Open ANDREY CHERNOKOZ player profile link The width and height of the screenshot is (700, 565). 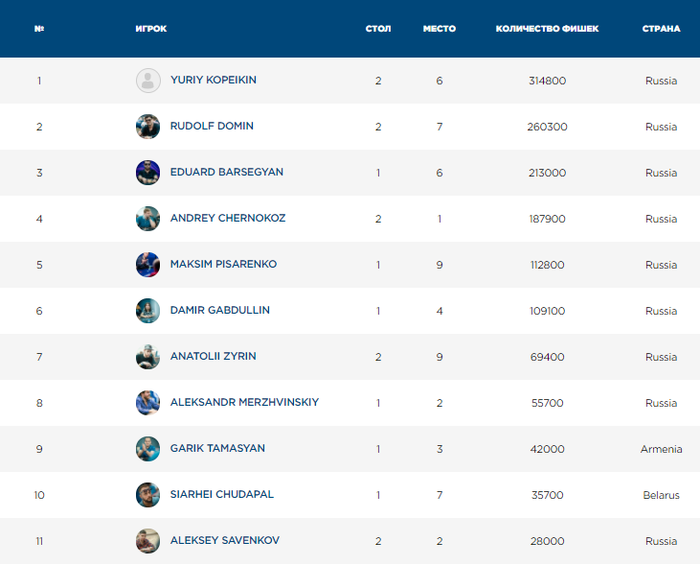(228, 218)
